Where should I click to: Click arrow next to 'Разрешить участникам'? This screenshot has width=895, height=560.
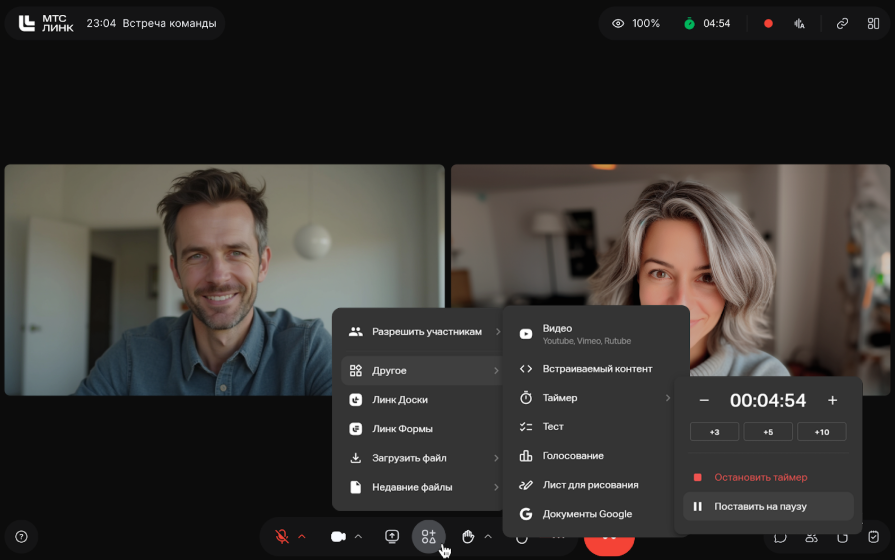[498, 332]
